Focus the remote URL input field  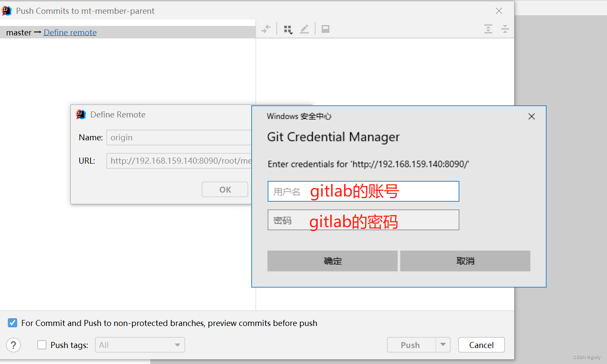click(179, 161)
